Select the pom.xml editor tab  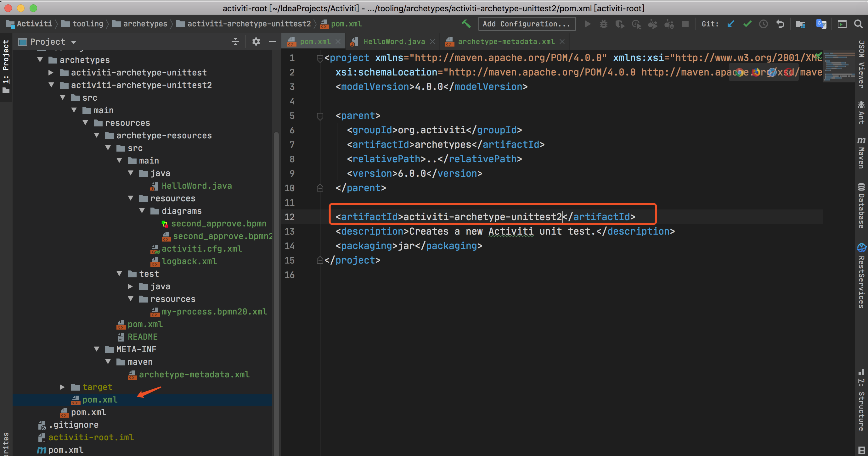[x=315, y=42]
